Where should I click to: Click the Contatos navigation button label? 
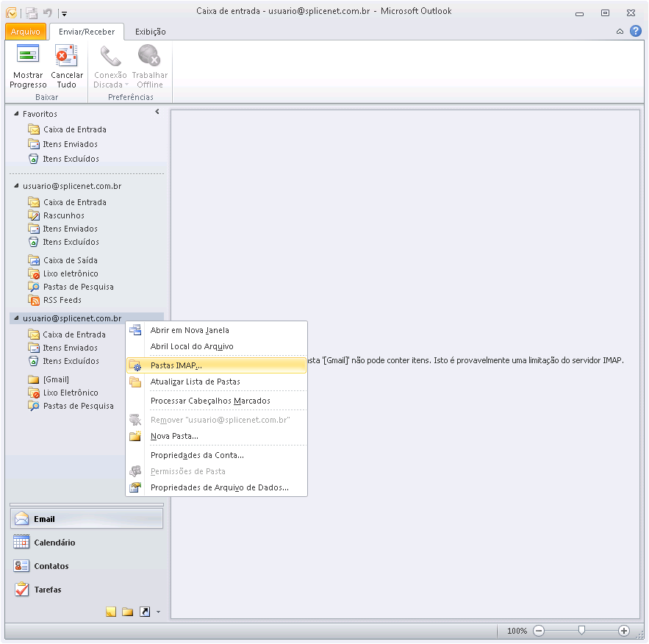[x=51, y=566]
